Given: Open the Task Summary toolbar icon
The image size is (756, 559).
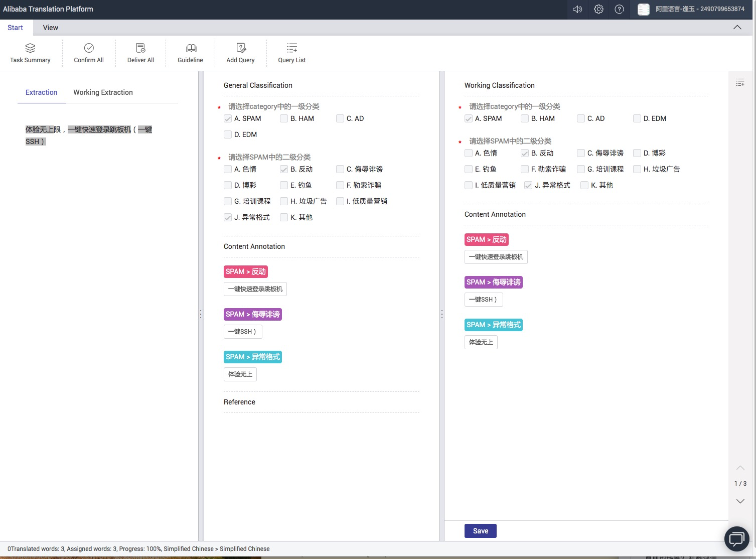Looking at the screenshot, I should 30,48.
